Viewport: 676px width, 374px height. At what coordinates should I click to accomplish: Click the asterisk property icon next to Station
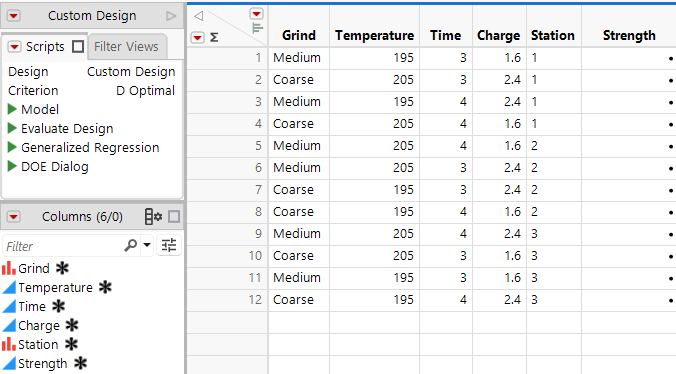coord(72,344)
